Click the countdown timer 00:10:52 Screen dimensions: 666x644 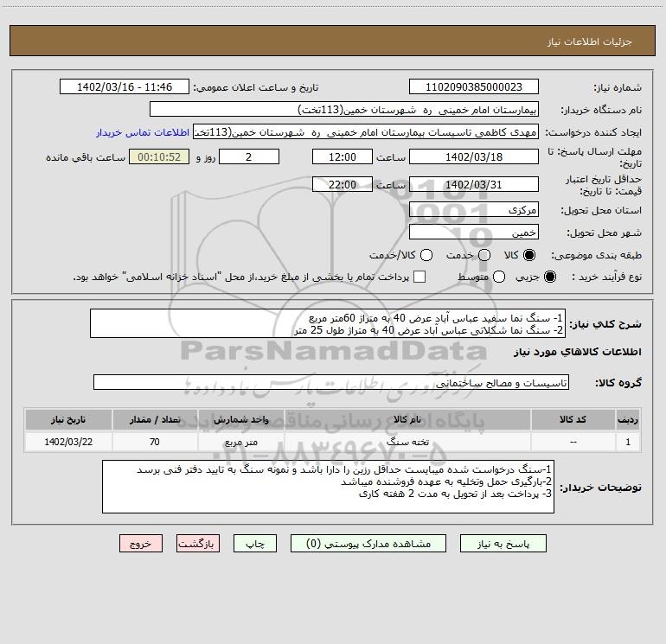159,156
